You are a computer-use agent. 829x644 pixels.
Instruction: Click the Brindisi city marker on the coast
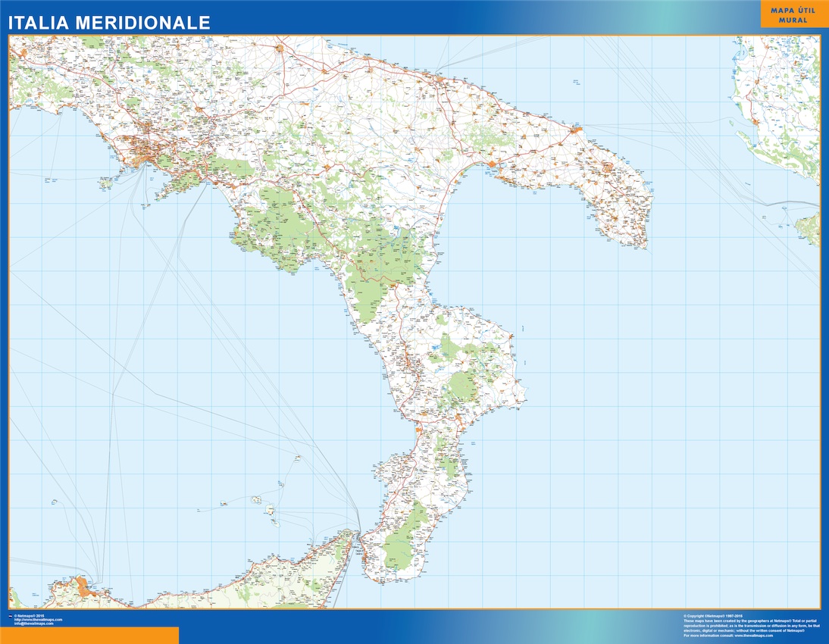(x=575, y=130)
